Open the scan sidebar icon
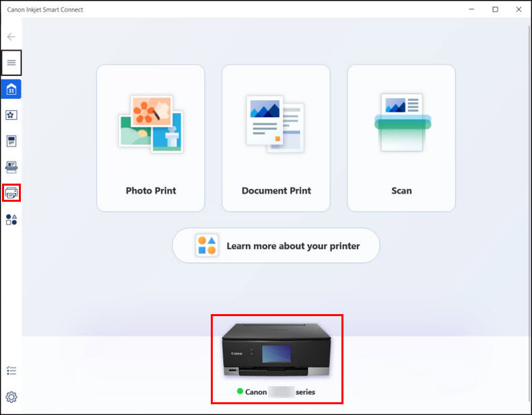Viewport: 532px width, 415px height. pos(11,167)
